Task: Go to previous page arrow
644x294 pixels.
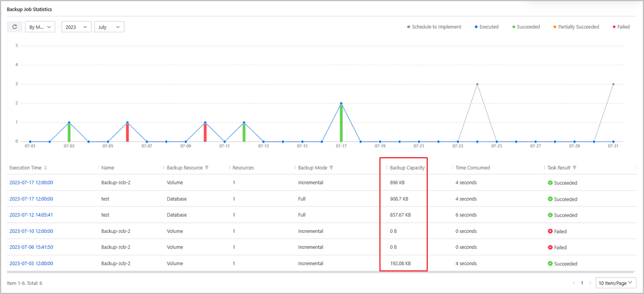Action: click(573, 283)
